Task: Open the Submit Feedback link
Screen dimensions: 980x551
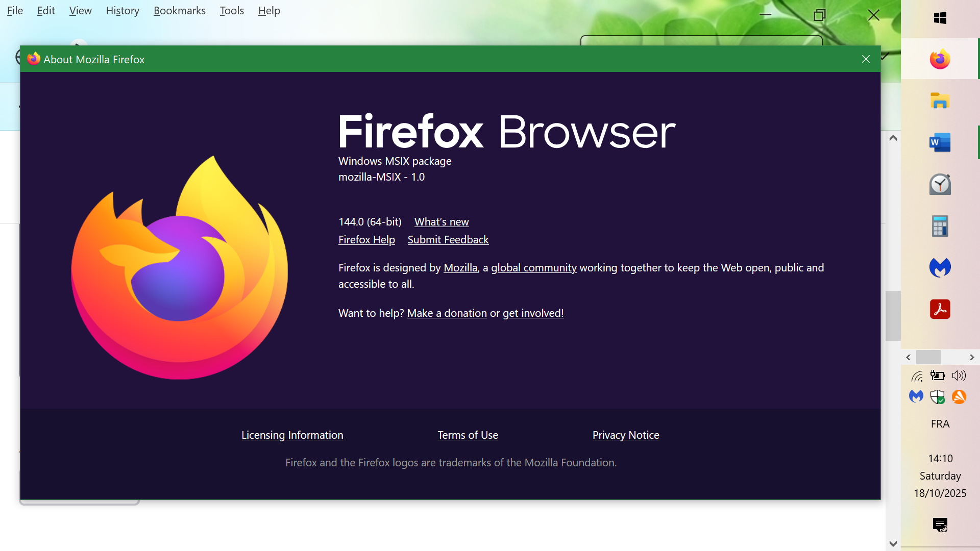Action: [448, 240]
